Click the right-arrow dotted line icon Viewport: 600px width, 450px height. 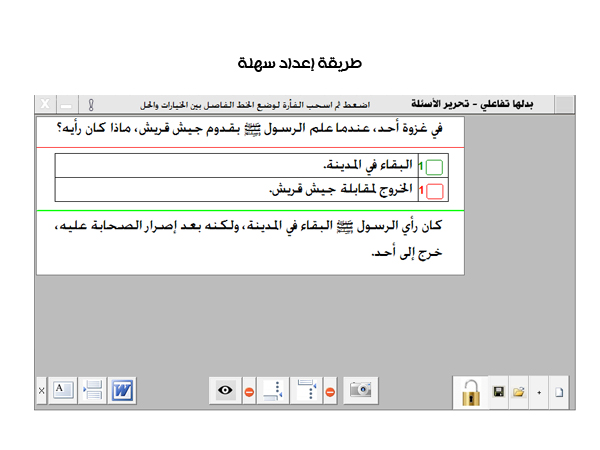[x=307, y=391]
